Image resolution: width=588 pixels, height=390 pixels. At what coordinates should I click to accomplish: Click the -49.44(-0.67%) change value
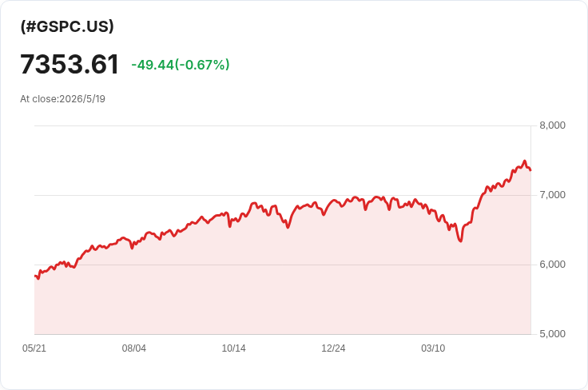[x=181, y=65]
